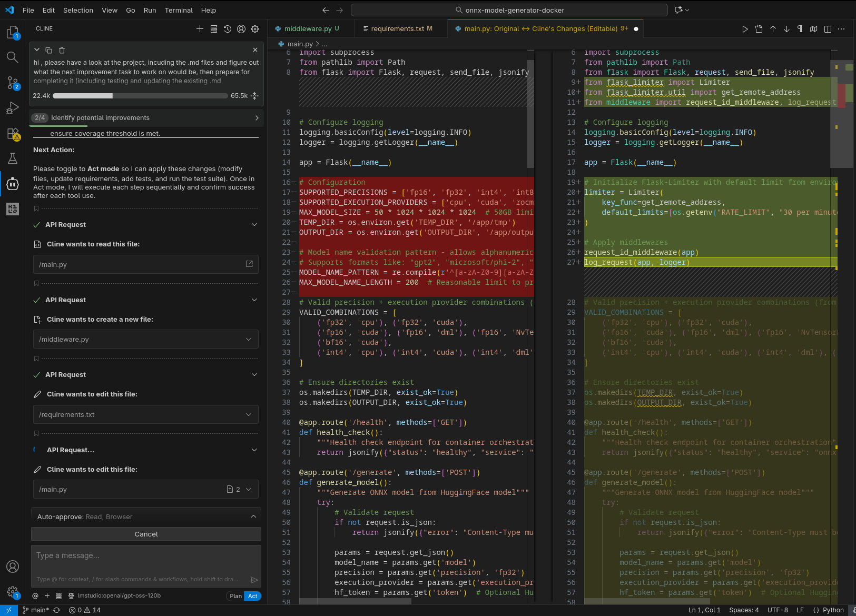856x616 pixels.
Task: Switch Cline to Plan mode
Action: pyautogui.click(x=235, y=596)
